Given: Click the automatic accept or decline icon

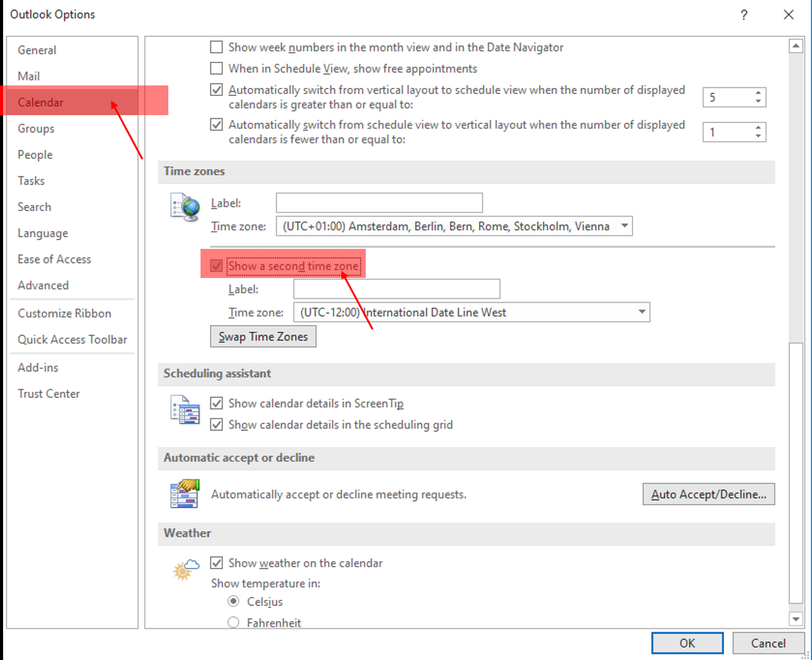Looking at the screenshot, I should (185, 493).
